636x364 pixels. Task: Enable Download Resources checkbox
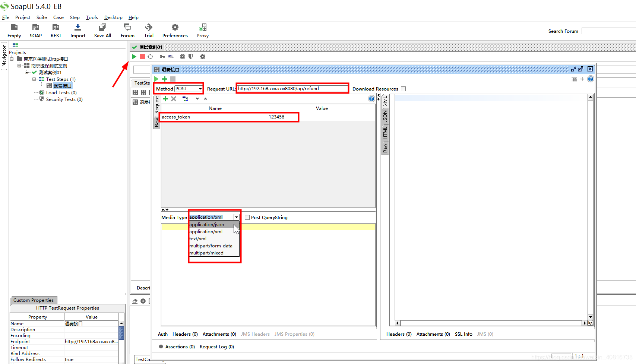pos(403,89)
